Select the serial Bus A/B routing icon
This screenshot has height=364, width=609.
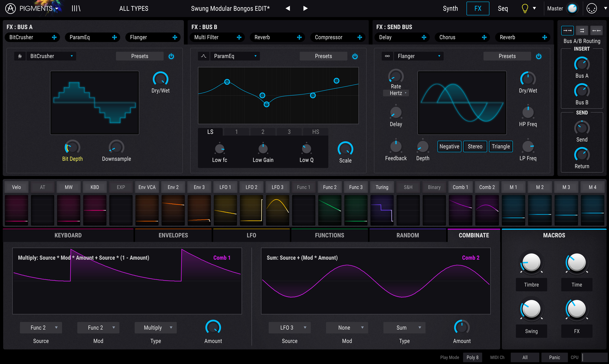coord(567,31)
